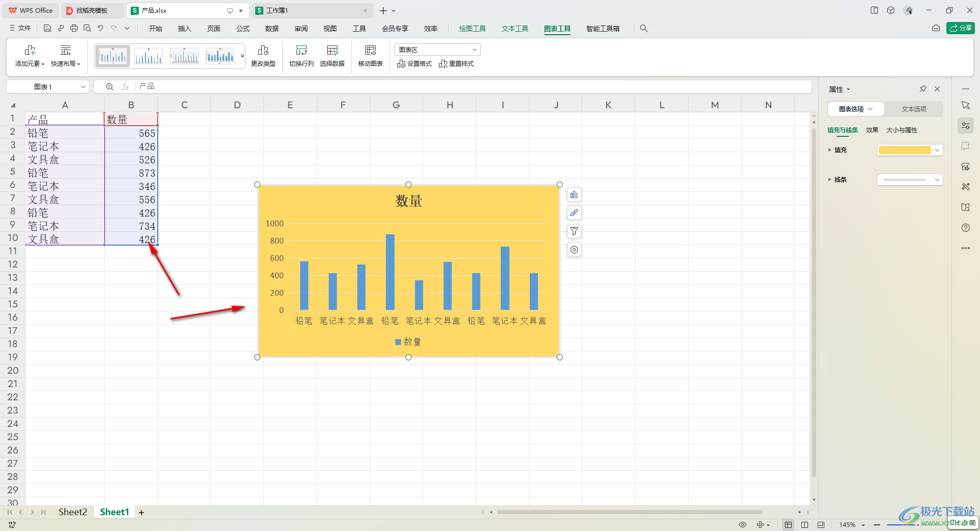The width and height of the screenshot is (980, 531).
Task: Open Line style dropdown in properties
Action: [x=910, y=180]
